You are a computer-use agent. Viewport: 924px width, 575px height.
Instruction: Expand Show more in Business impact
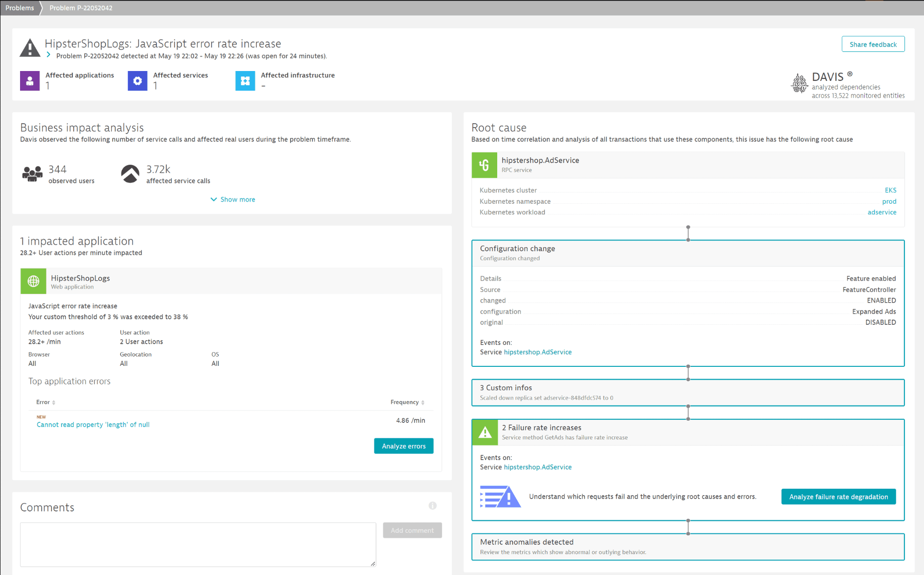tap(233, 199)
